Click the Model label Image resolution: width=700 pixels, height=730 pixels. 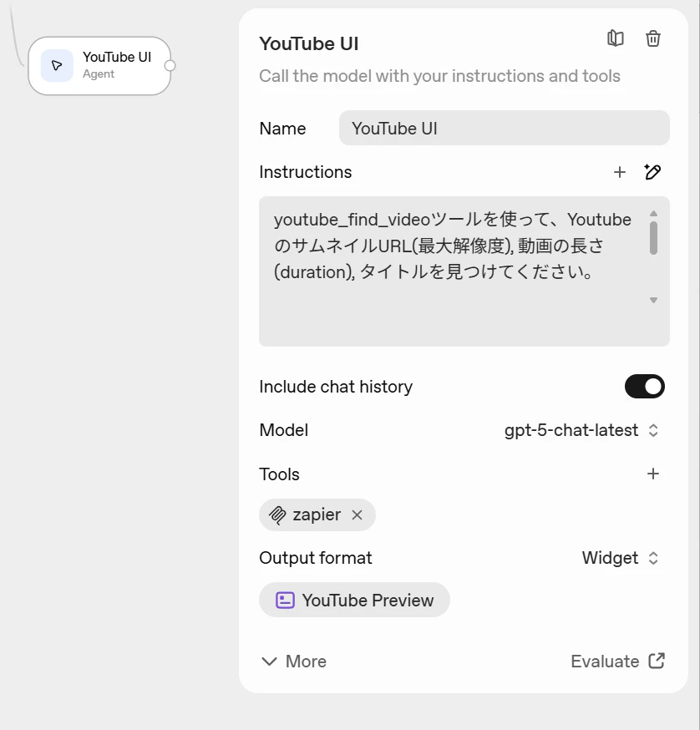284,430
